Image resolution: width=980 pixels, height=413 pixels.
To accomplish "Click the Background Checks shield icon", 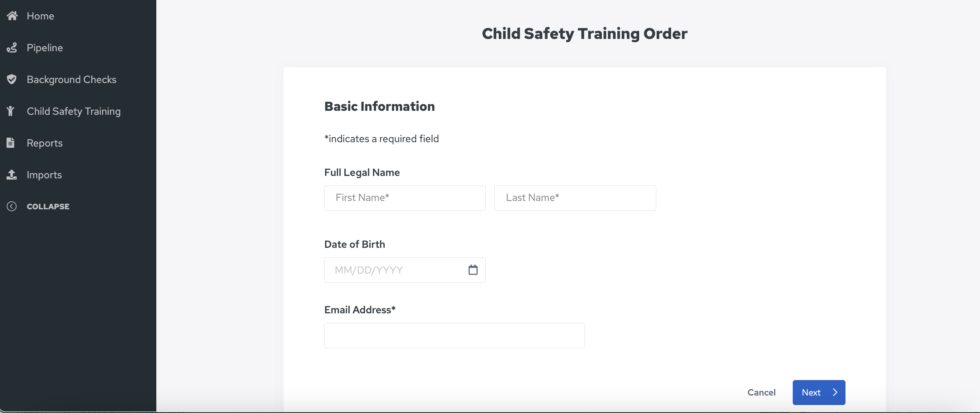I will [12, 79].
